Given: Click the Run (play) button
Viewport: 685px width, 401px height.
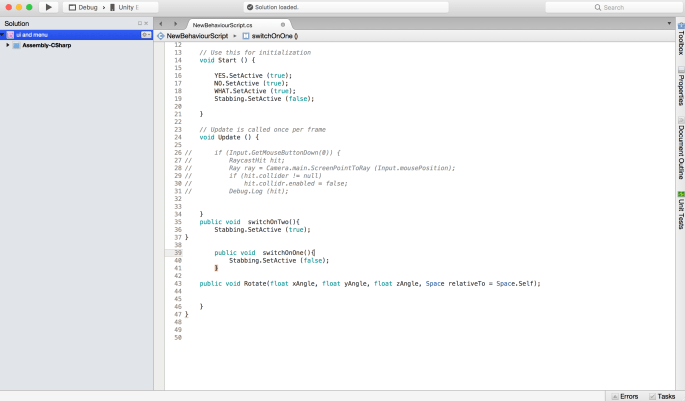Looking at the screenshot, I should [x=48, y=7].
